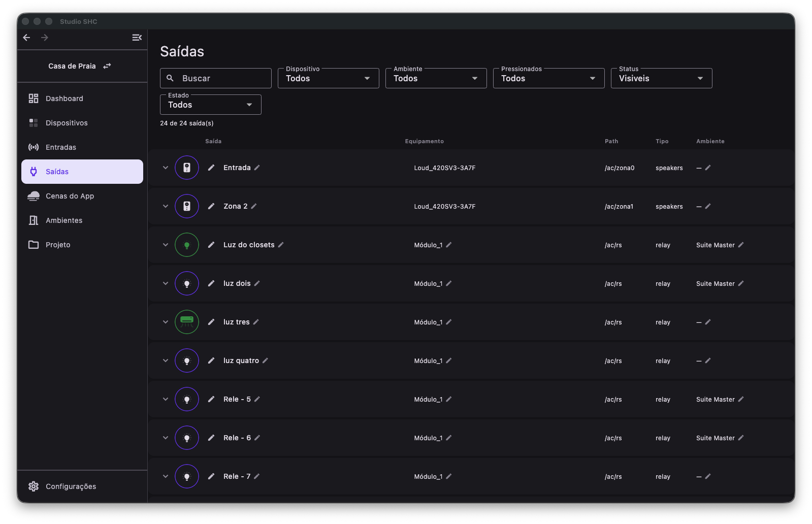This screenshot has width=812, height=524.
Task: Click the Buscar search field
Action: 216,78
